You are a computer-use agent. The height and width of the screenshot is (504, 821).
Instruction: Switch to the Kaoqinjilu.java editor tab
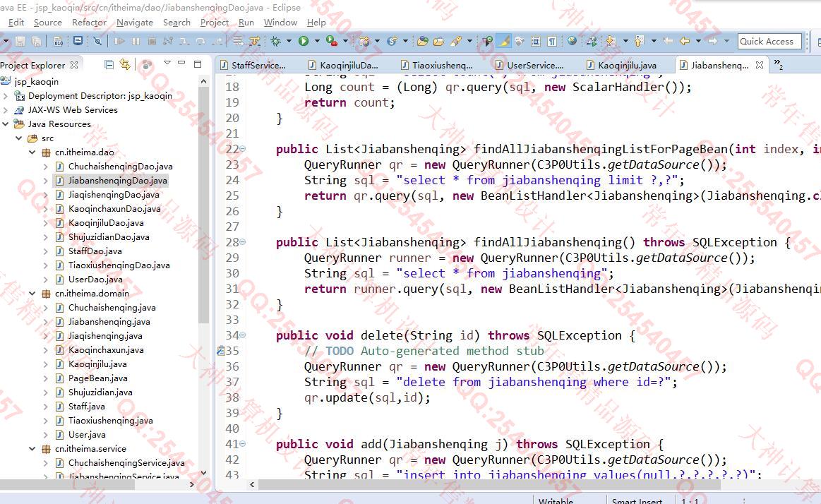pos(621,66)
